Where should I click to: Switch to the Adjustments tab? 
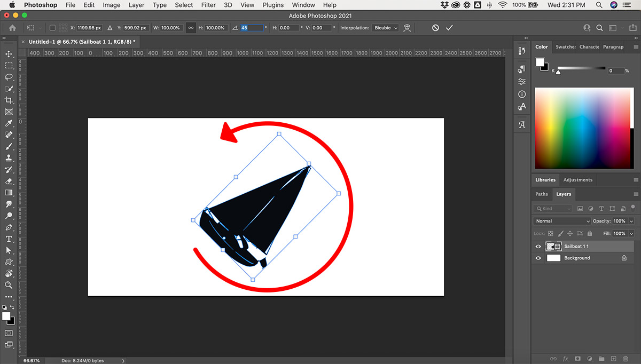pos(578,180)
